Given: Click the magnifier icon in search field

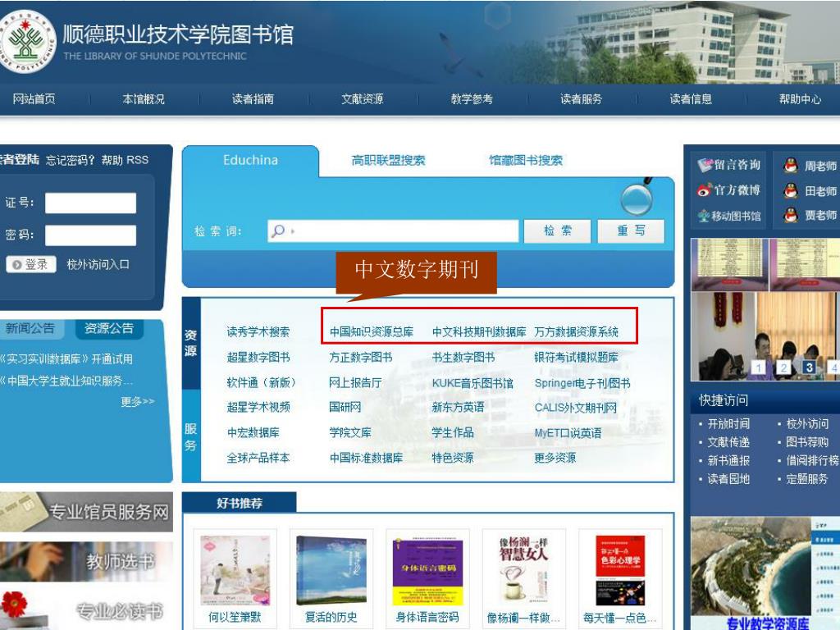Looking at the screenshot, I should pos(278,231).
